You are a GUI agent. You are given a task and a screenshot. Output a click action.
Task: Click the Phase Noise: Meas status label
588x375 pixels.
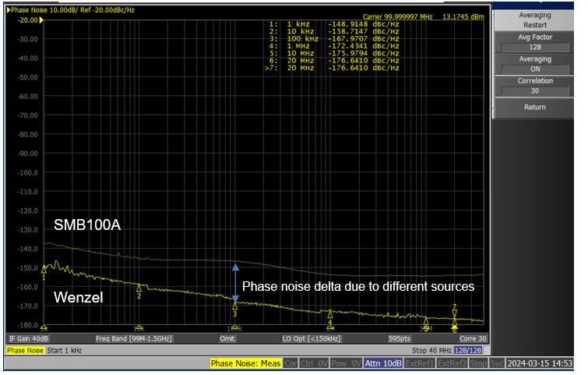(245, 364)
